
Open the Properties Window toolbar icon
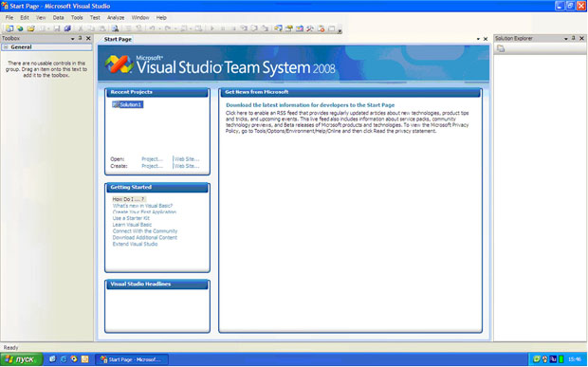point(288,28)
